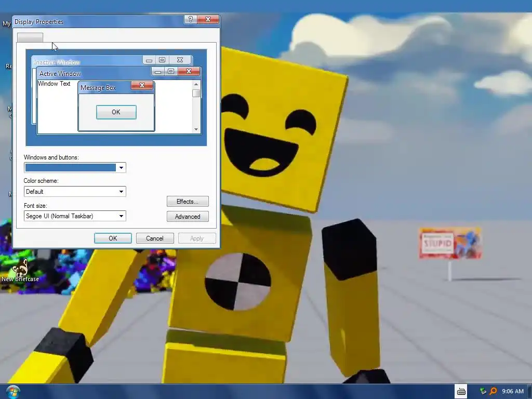Screen dimensions: 532x399
Task: Click the Active Window preview minimize button
Action: coord(158,71)
